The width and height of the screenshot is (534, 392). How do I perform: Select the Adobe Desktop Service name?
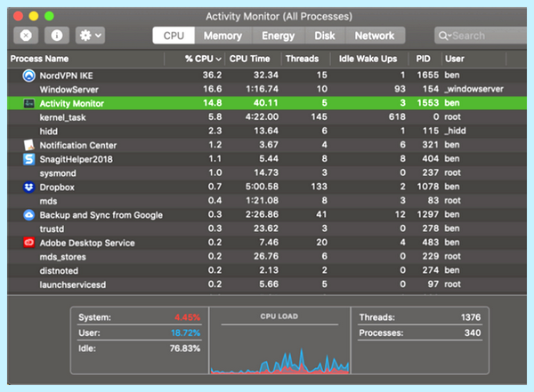(x=87, y=243)
